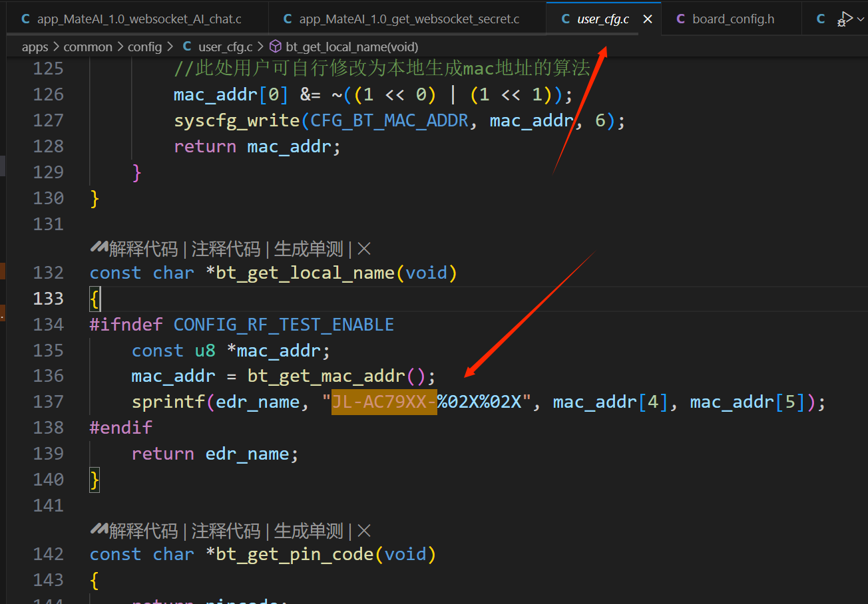Click the closing brace on line 140
868x604 pixels.
[95, 480]
